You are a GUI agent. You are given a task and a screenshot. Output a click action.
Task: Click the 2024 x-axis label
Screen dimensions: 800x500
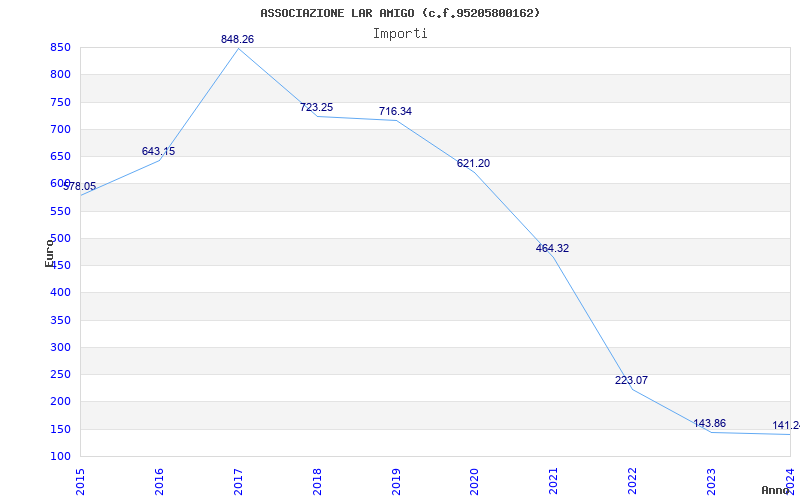tap(790, 481)
